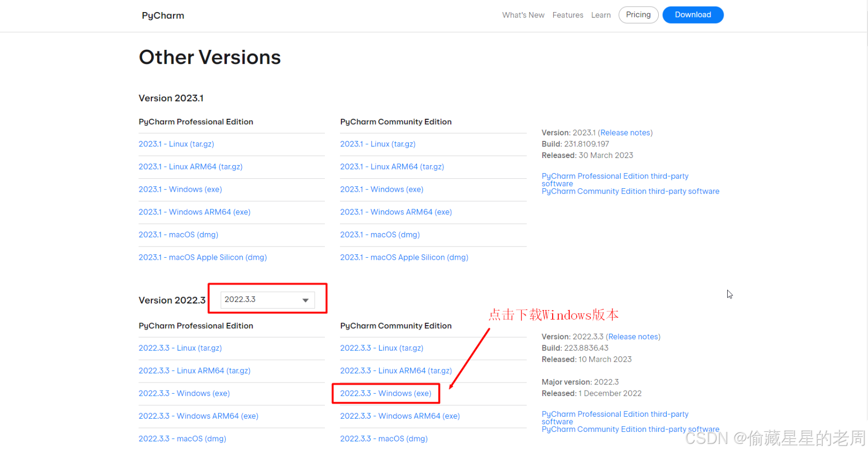The width and height of the screenshot is (868, 453).
Task: Download Professional 2023.1 Windows (exe)
Action: [x=181, y=189]
